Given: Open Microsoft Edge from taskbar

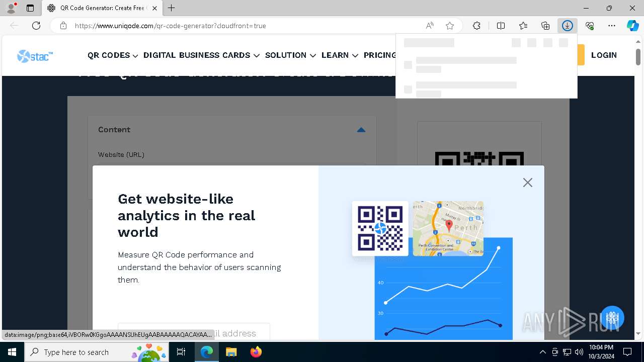Looking at the screenshot, I should click(207, 352).
